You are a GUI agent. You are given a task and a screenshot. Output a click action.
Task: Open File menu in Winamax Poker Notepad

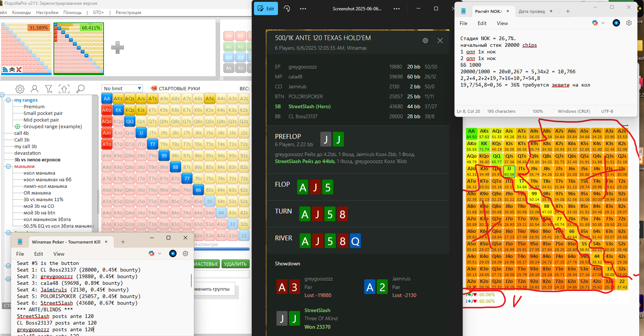pos(20,254)
